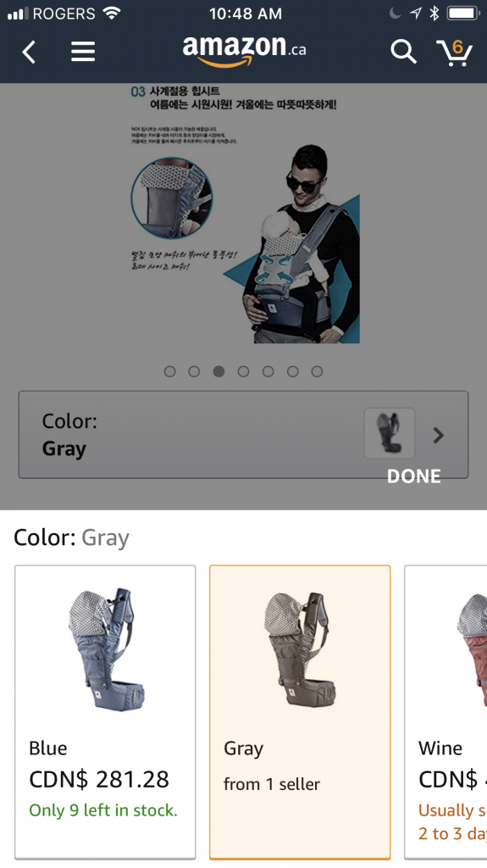The image size is (487, 868).
Task: Tap the back arrow icon
Action: 29,53
